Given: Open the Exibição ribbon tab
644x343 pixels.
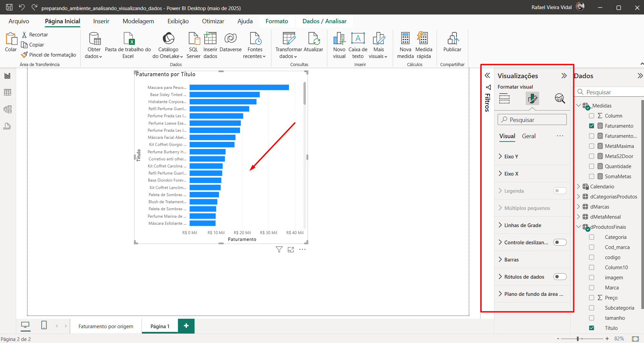Looking at the screenshot, I should coord(178,21).
